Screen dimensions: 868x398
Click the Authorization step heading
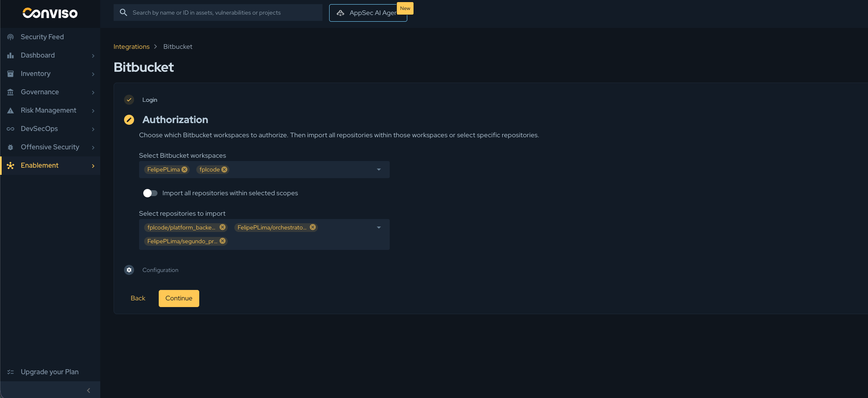click(175, 120)
